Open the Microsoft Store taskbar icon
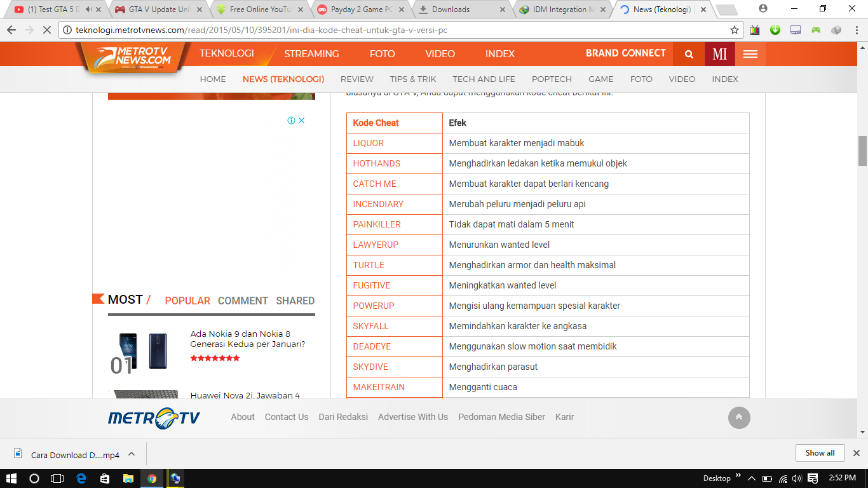 [104, 478]
